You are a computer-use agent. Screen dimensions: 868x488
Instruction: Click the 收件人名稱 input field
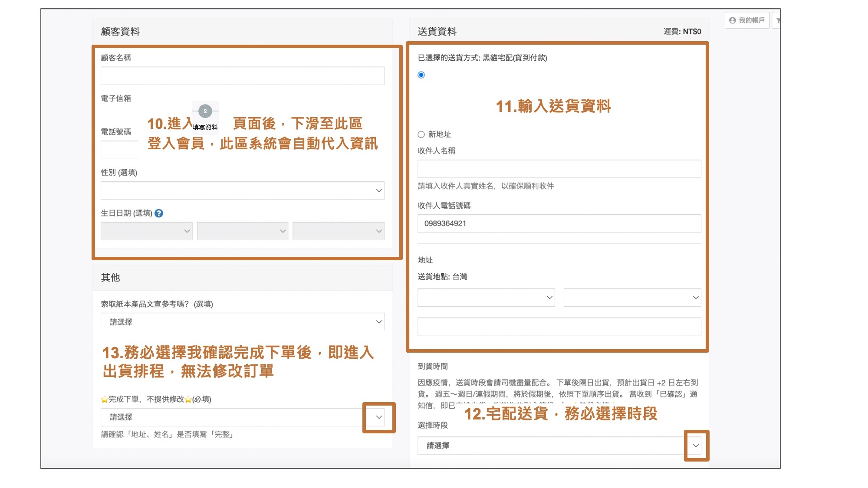[559, 169]
